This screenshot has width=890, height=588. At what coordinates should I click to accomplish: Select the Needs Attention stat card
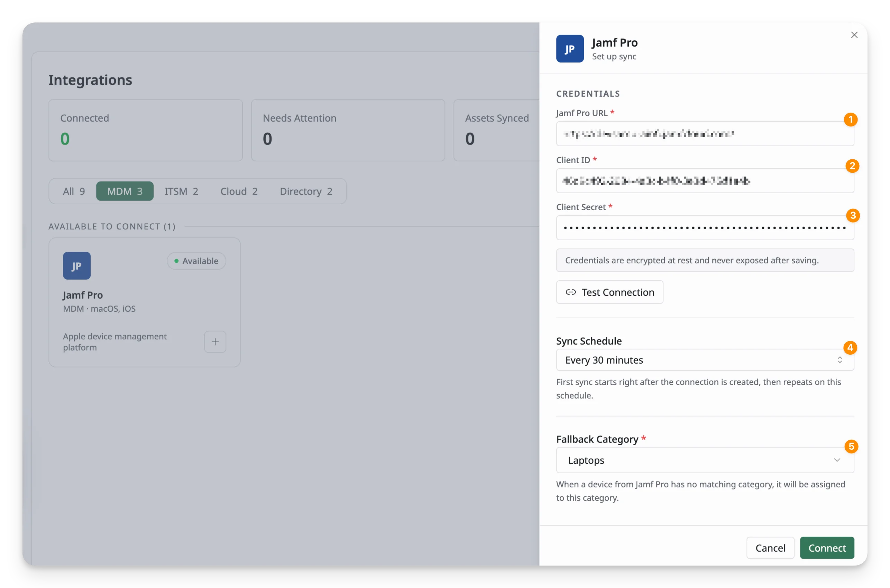click(348, 131)
